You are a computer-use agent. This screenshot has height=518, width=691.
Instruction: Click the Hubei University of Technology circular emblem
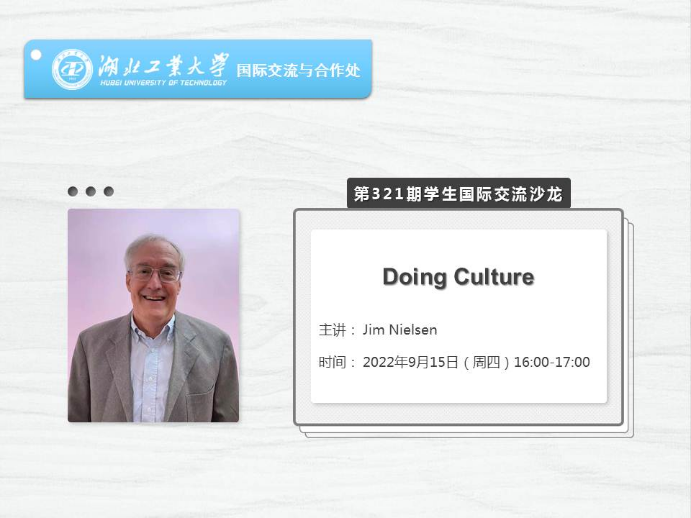pos(72,69)
